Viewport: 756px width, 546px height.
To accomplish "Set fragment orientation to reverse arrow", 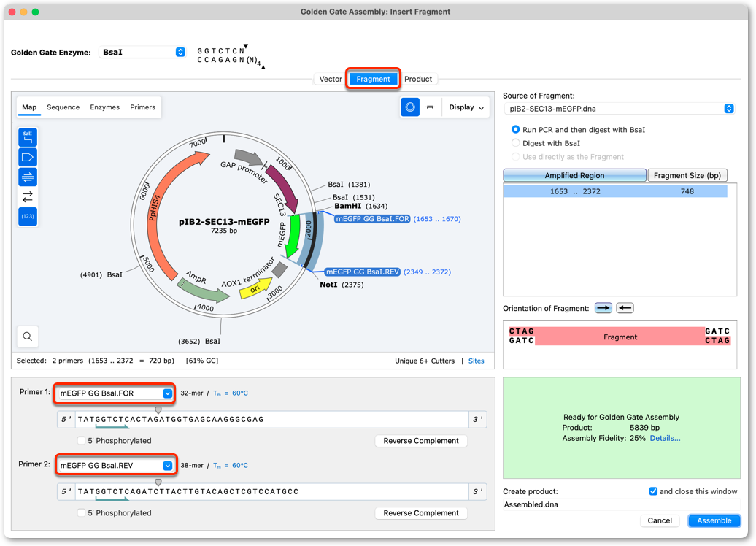I will pos(625,308).
